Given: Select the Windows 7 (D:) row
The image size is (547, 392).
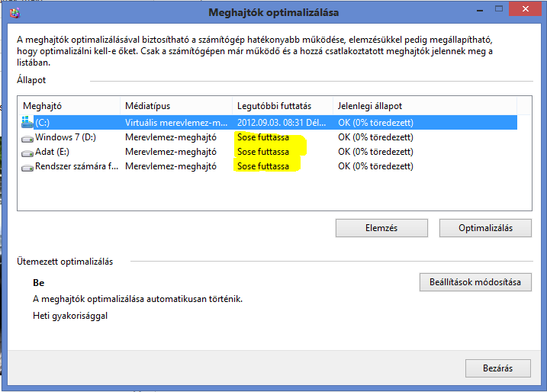Looking at the screenshot, I should pyautogui.click(x=269, y=137).
